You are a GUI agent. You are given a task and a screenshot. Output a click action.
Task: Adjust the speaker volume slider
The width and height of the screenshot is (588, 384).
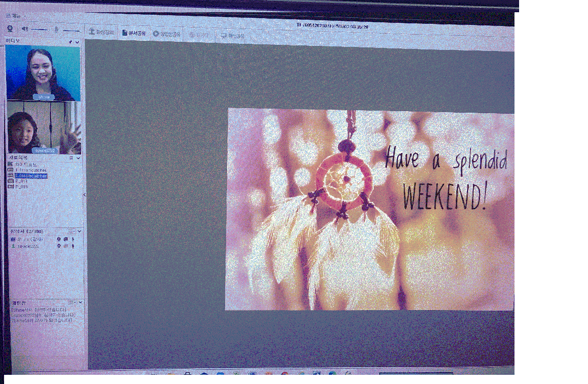(x=39, y=30)
